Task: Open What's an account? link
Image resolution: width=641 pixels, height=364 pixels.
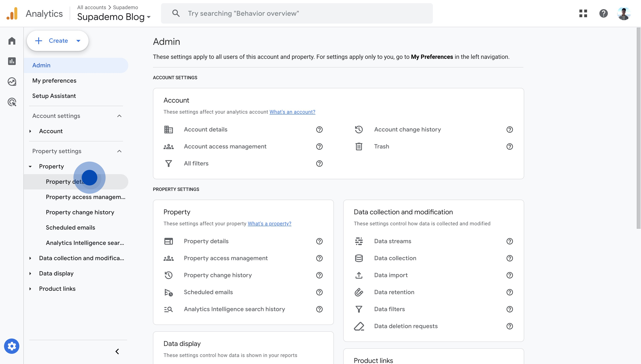Action: pos(292,112)
